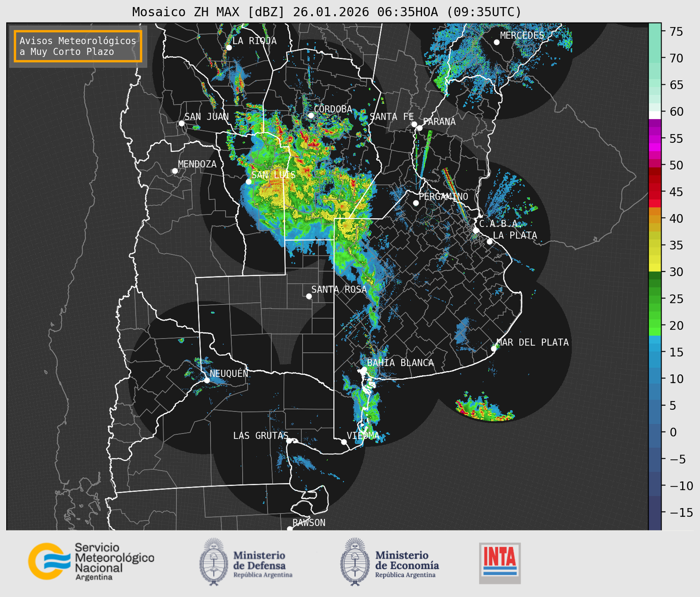Click the Servicio Meteorológico Nacional logo

click(91, 561)
